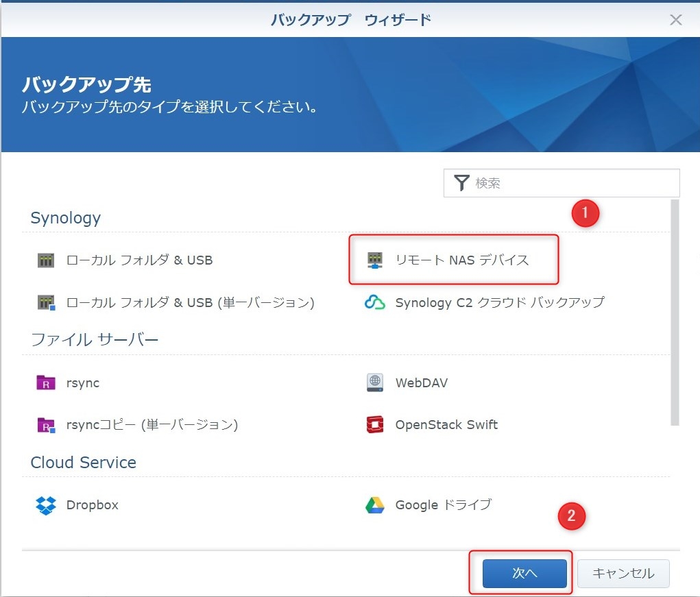Click the キャンセル (Cancel) button
The image size is (700, 597).
click(623, 574)
